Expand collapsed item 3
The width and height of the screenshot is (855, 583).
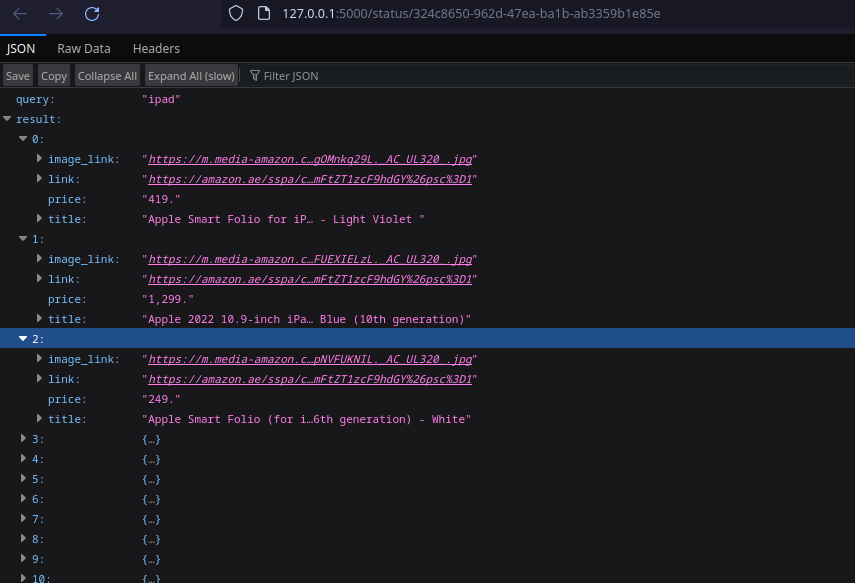[x=23, y=438]
